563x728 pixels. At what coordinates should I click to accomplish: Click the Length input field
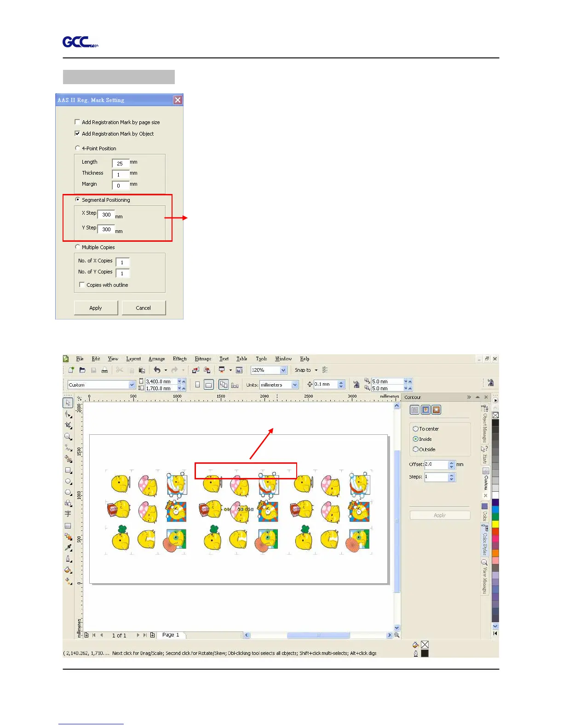pos(121,163)
